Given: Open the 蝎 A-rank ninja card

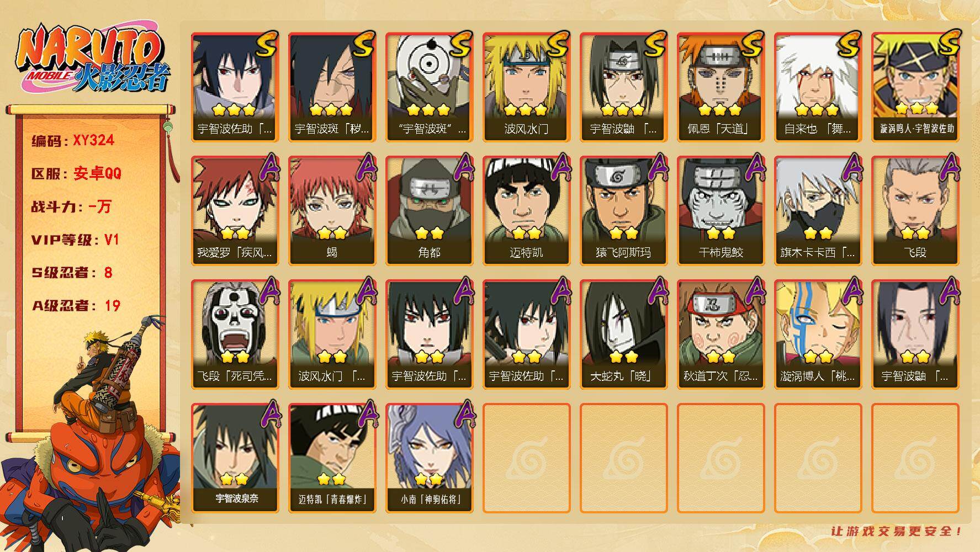Looking at the screenshot, I should pyautogui.click(x=332, y=211).
